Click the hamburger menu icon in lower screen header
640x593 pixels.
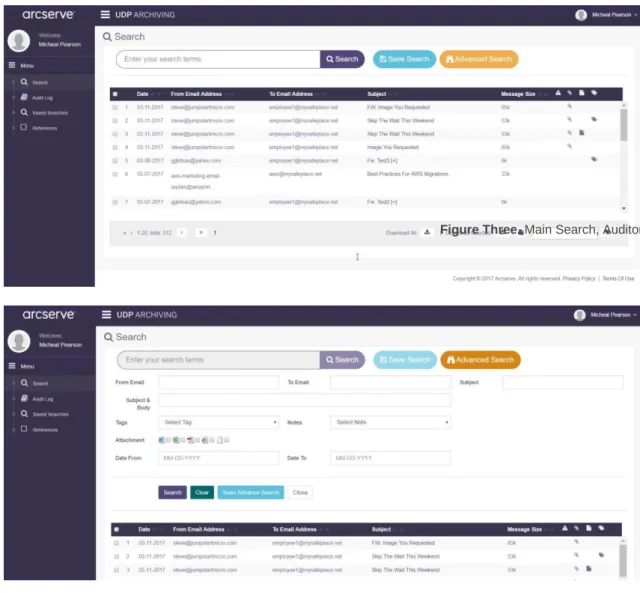(x=107, y=315)
